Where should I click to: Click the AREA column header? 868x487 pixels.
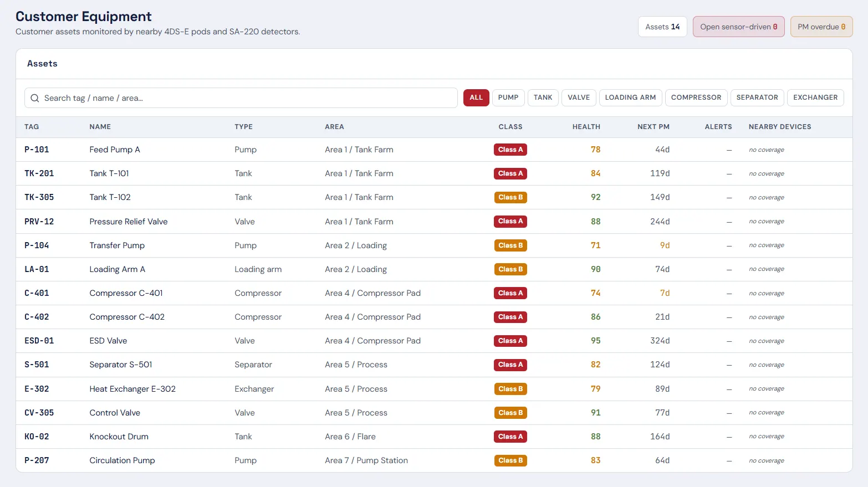[334, 127]
